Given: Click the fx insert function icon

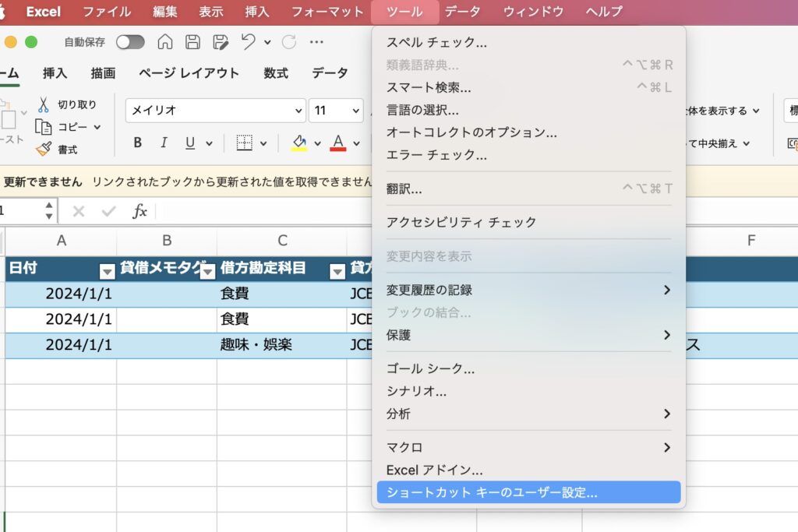Looking at the screenshot, I should [139, 210].
